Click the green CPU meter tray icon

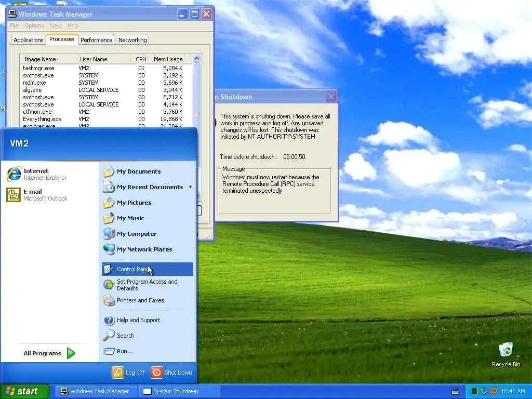(x=475, y=391)
